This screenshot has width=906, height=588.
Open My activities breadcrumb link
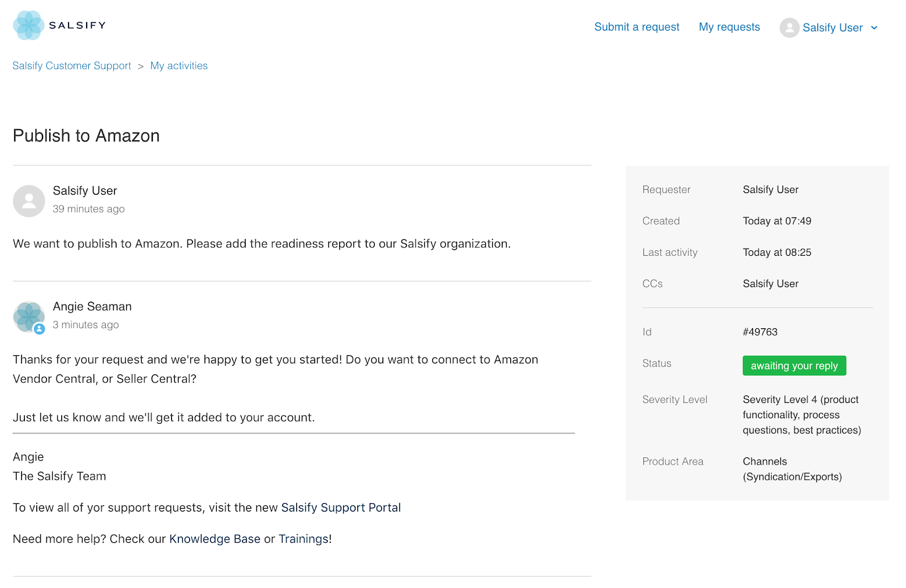coord(179,66)
